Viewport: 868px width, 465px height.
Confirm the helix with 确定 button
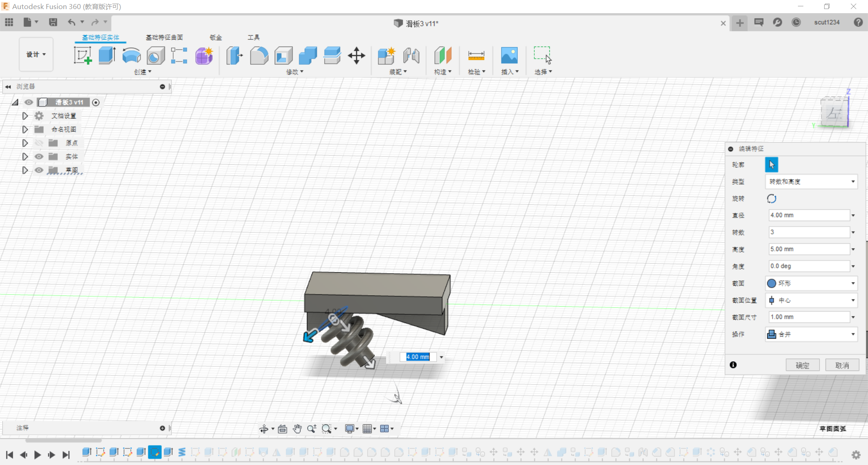802,365
